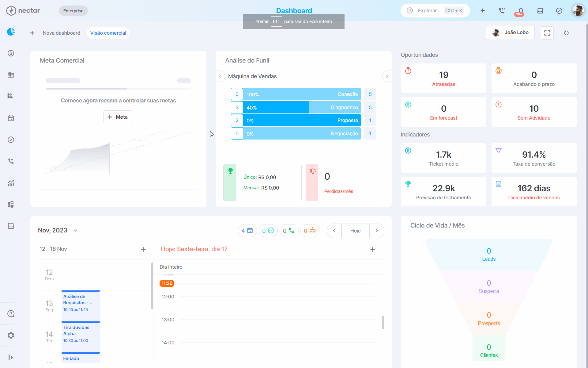This screenshot has height=368, width=588.
Task: Open the charts sidebar icon below companies
Action: click(10, 96)
